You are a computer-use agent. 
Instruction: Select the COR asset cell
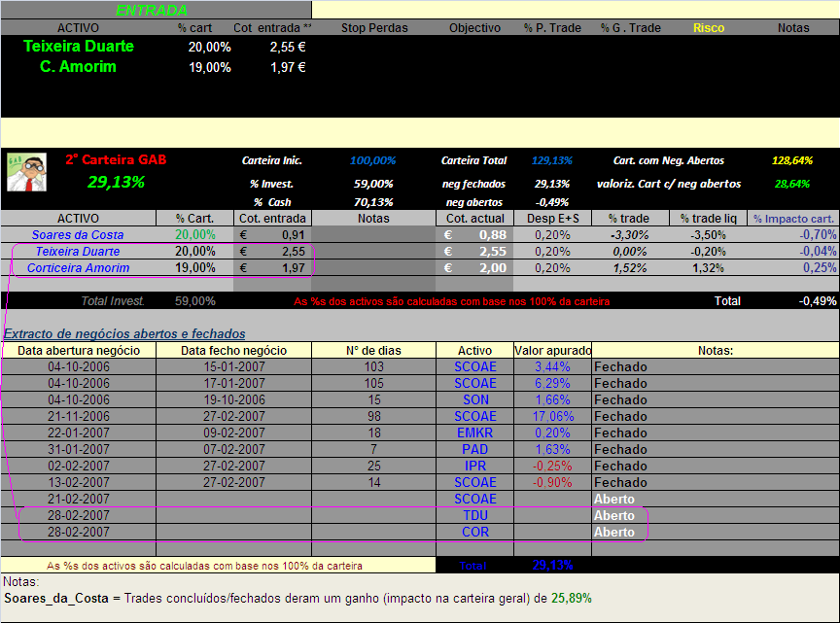pos(474,532)
